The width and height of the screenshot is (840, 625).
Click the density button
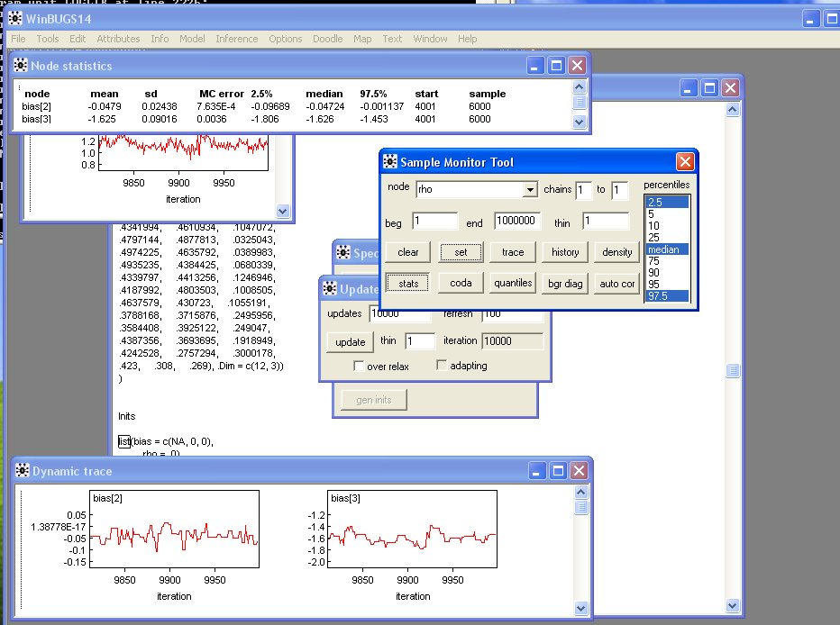click(x=616, y=252)
